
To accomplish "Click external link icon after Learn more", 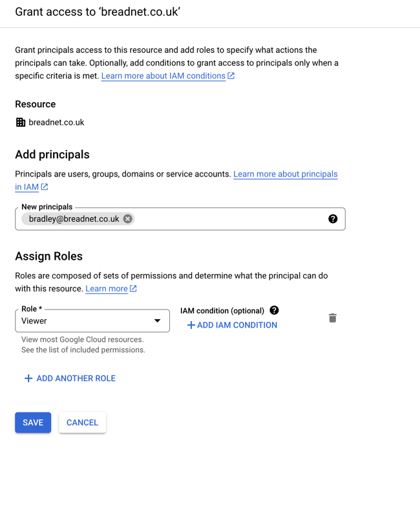I will tap(133, 288).
